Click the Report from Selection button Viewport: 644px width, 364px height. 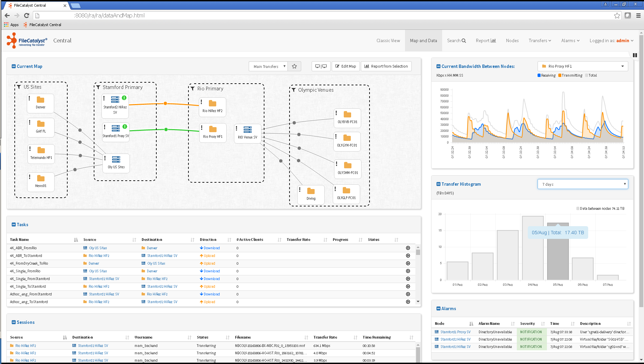click(x=386, y=66)
